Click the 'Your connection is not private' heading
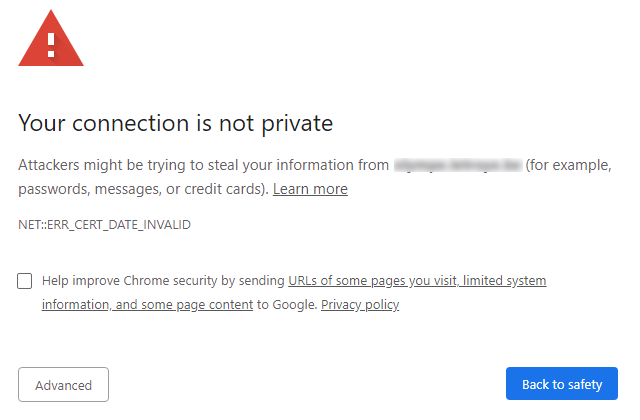This screenshot has height=420, width=640. click(176, 123)
